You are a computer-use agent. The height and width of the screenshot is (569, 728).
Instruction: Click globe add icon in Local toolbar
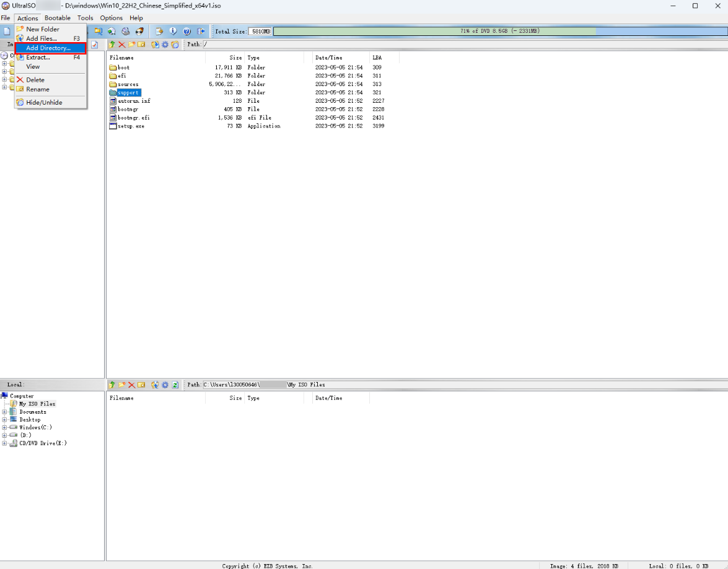[155, 384]
